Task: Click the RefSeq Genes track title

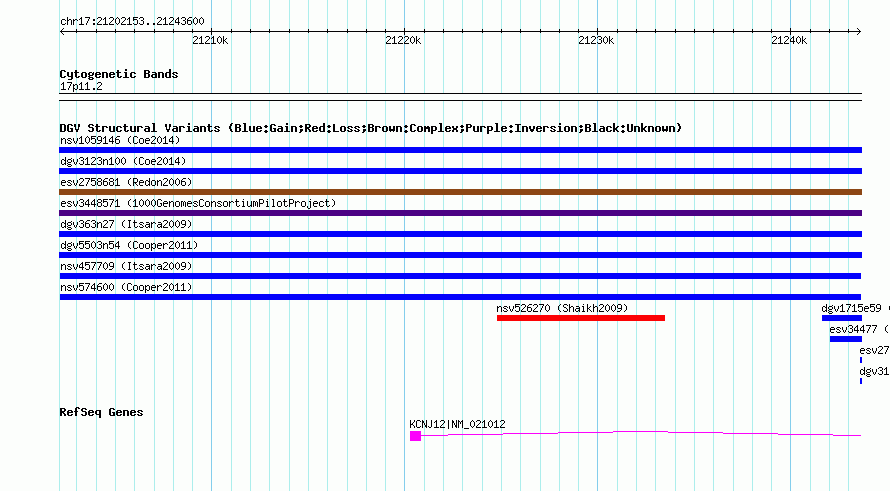Action: (101, 413)
